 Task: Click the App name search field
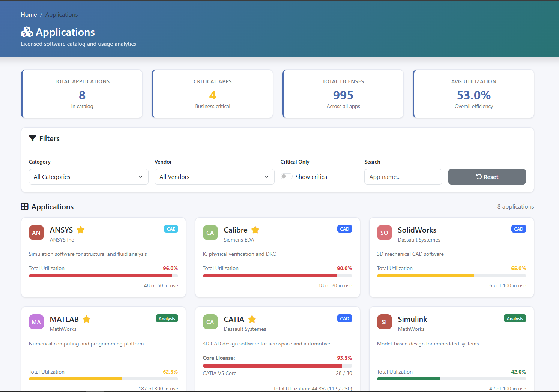tap(403, 177)
